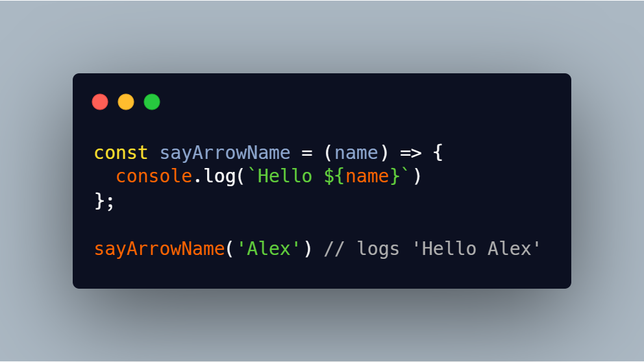This screenshot has width=644, height=362.
Task: Click the yellow minimize dot
Action: (126, 102)
